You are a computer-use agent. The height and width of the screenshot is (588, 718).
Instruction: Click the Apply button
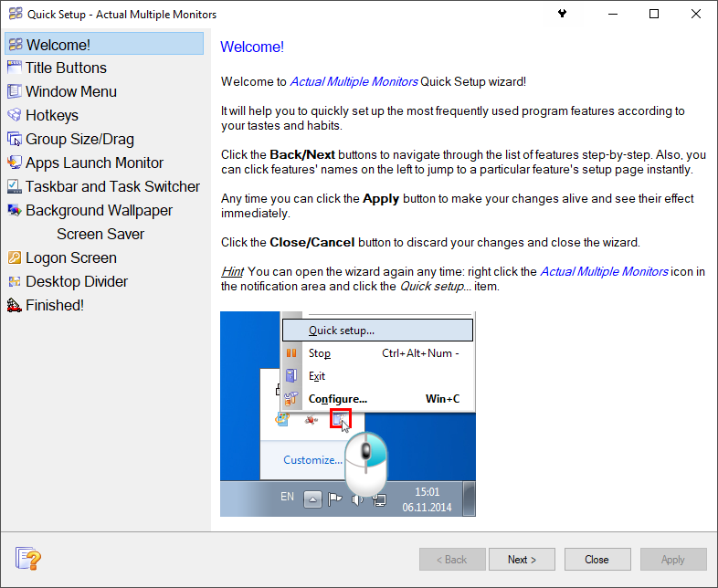[673, 560]
